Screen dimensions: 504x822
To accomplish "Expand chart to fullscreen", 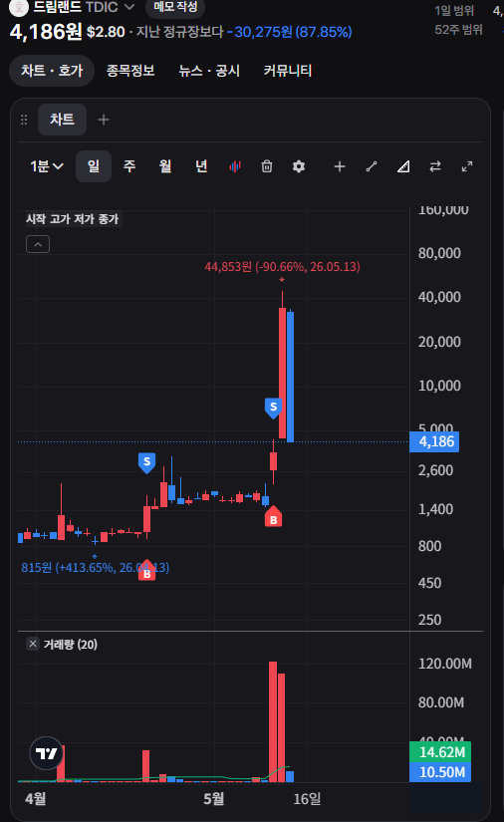I will pos(467,166).
